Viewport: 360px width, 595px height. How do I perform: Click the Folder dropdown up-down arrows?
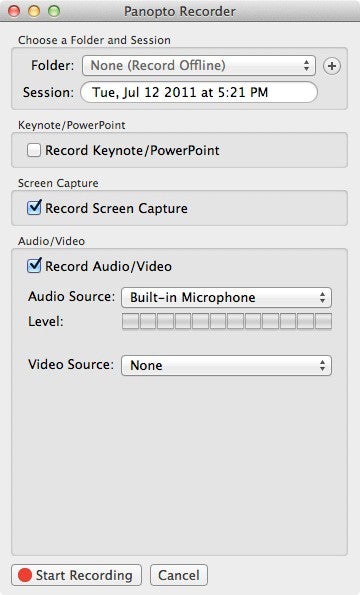307,66
